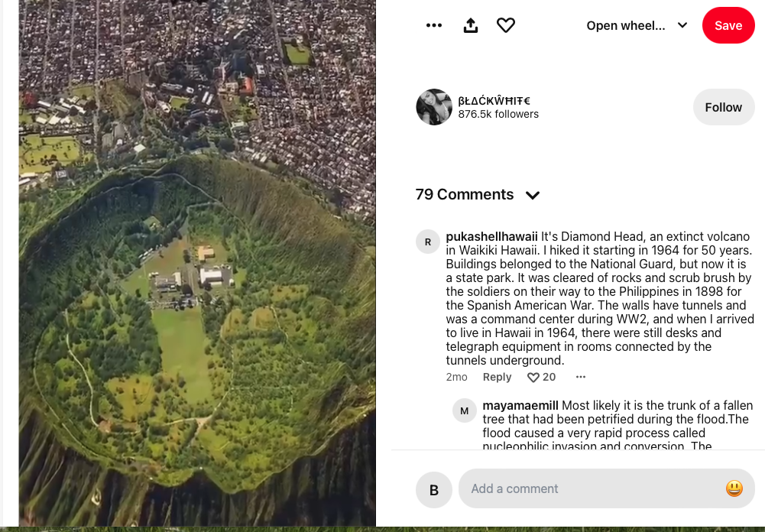
Task: Open the creator profile name link
Action: click(x=494, y=101)
